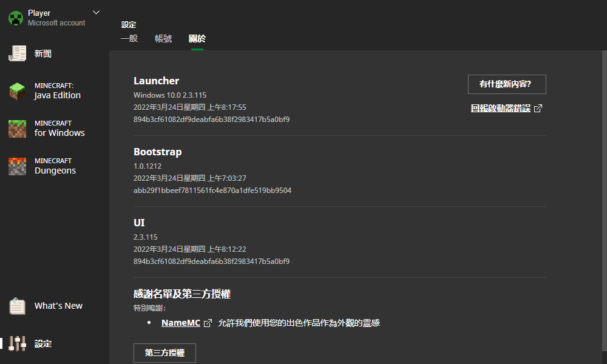Click the 第三方授權 button
Image resolution: width=607 pixels, height=364 pixels.
click(x=164, y=353)
